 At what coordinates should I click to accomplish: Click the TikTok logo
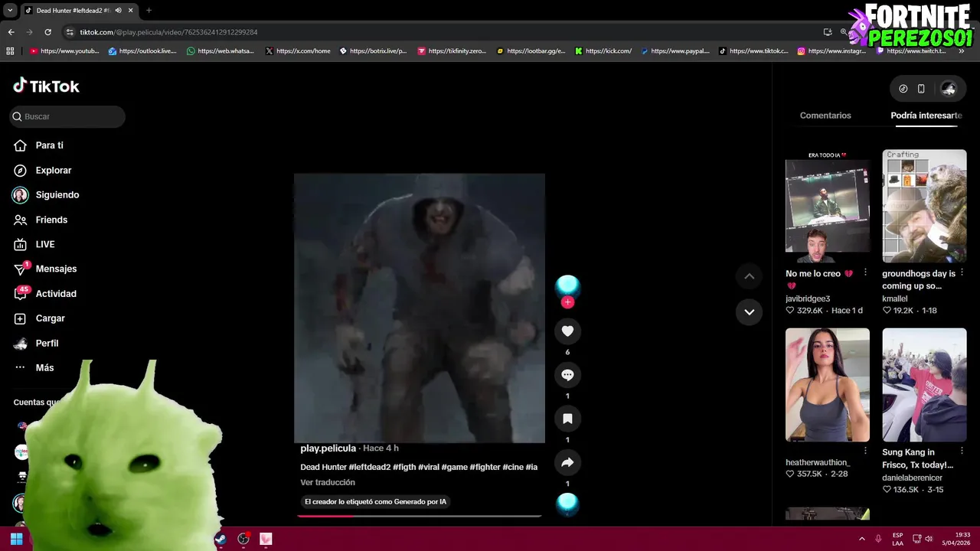tap(46, 86)
